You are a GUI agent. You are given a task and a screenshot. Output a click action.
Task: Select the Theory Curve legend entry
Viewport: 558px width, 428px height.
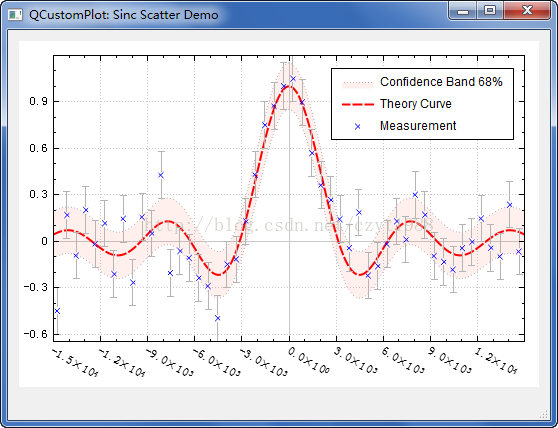397,104
